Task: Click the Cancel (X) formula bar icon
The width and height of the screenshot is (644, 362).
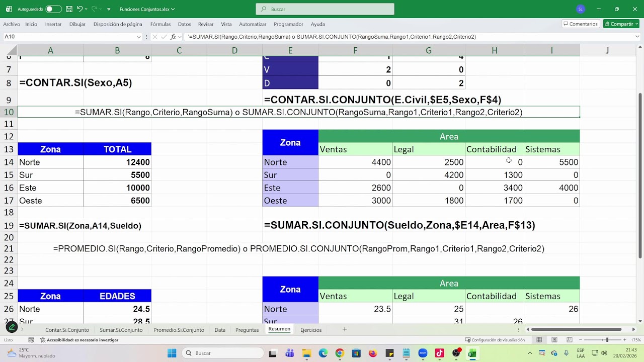Action: coord(154,37)
